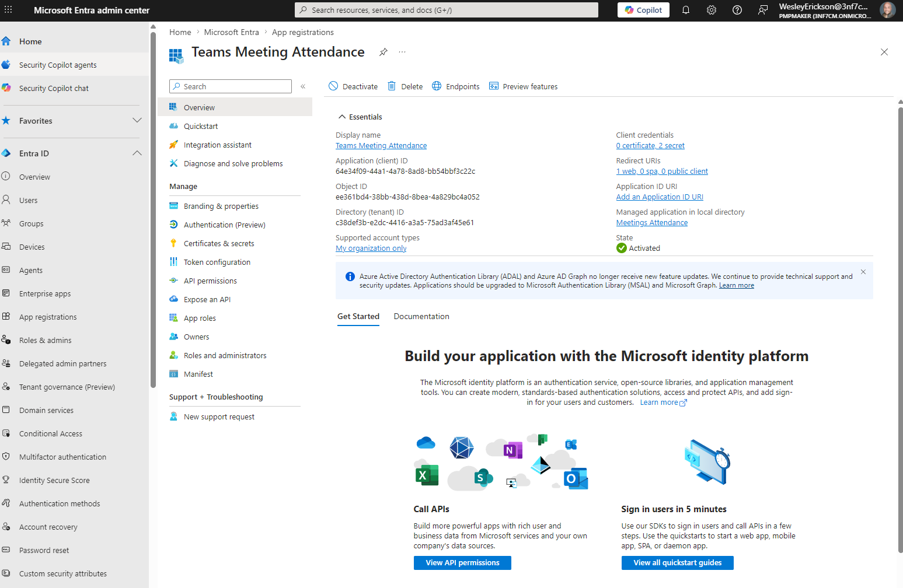The image size is (903, 588).
Task: Open Conditional Access
Action: pos(74,433)
